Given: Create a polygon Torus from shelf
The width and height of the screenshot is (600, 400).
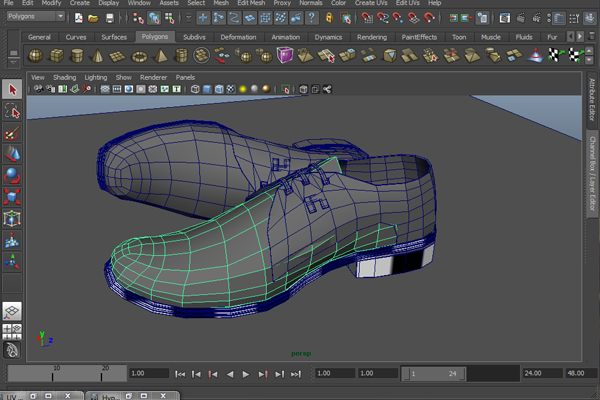Looking at the screenshot, I should [x=139, y=57].
